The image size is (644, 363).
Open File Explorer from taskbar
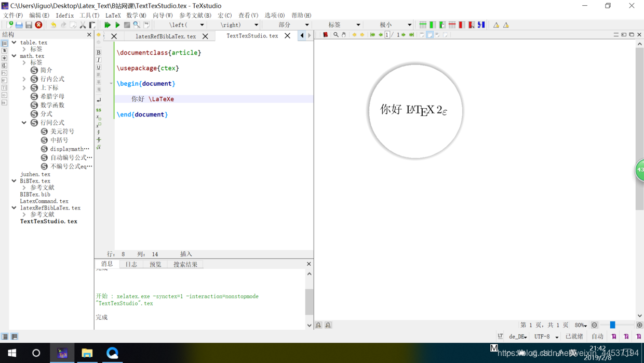point(87,353)
